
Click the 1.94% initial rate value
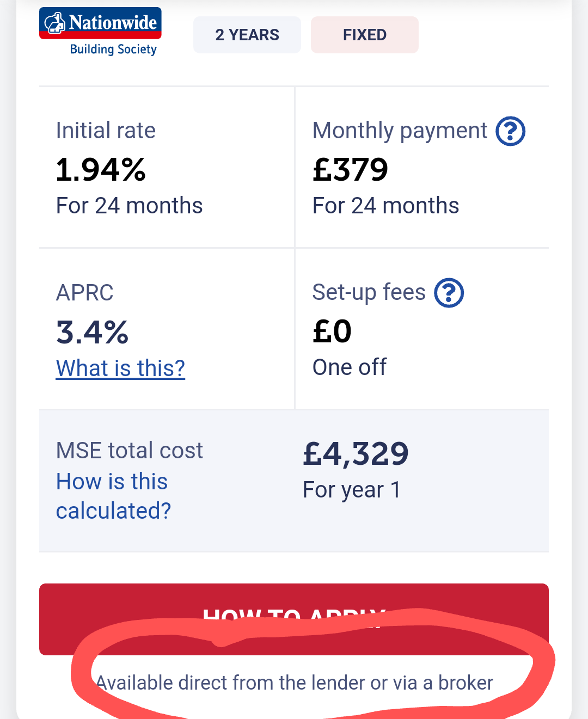click(101, 169)
